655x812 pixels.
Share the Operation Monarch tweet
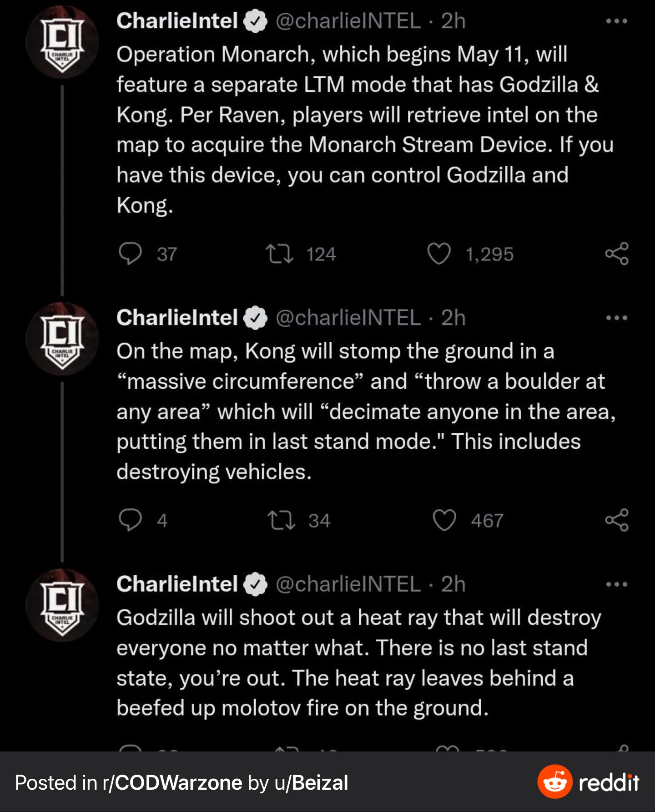617,254
